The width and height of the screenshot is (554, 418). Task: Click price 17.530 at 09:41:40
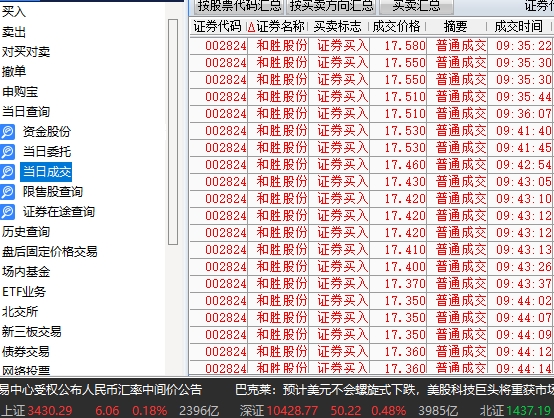[x=405, y=131]
